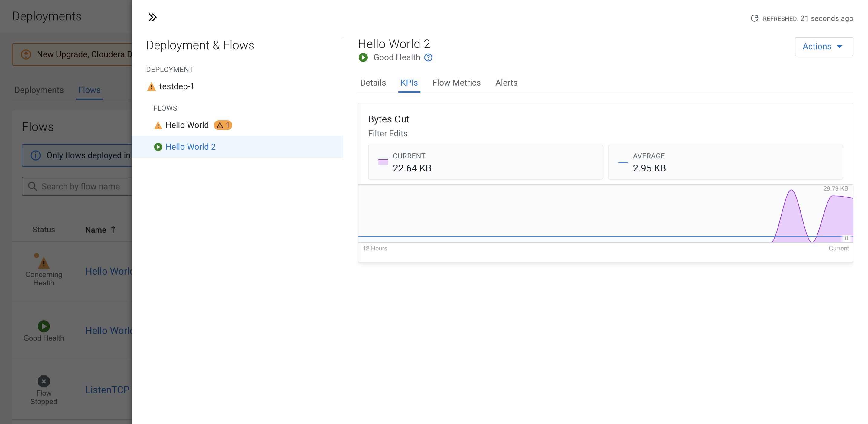The image size is (868, 424).
Task: Click the orange alert badge showing 1
Action: coord(223,125)
